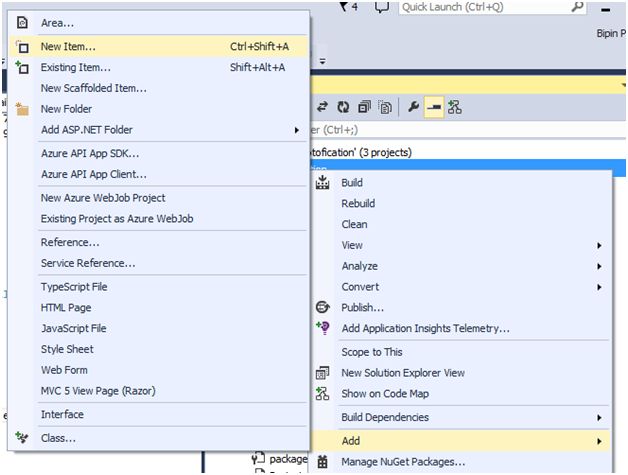The width and height of the screenshot is (628, 475).
Task: Click the New Item icon
Action: click(x=22, y=47)
